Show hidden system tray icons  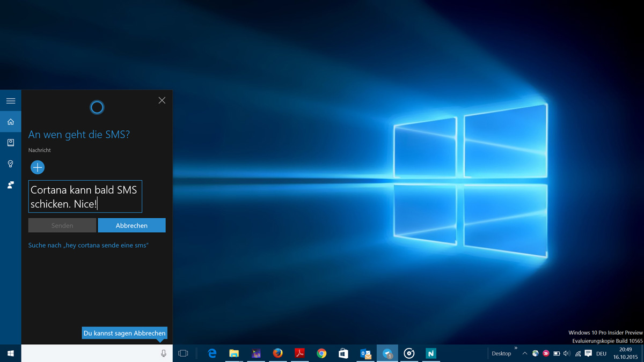pyautogui.click(x=525, y=353)
